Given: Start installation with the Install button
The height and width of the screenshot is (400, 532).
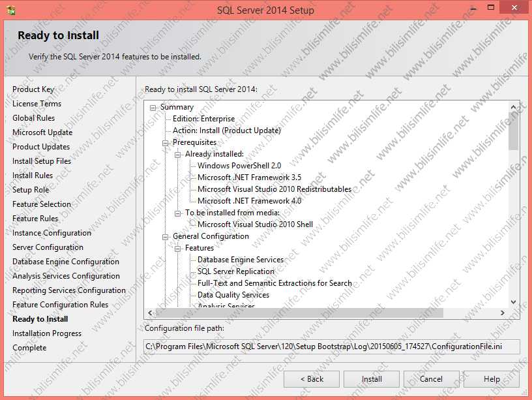Looking at the screenshot, I should [372, 379].
